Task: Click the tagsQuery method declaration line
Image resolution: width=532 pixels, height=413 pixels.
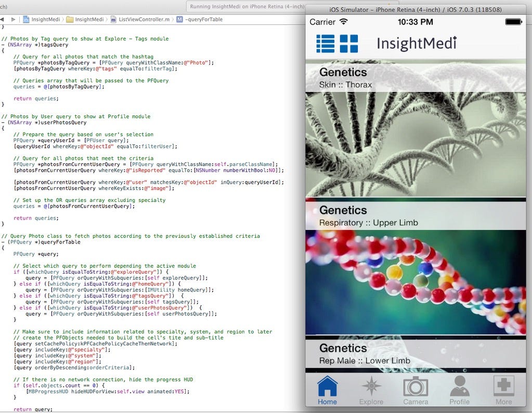Action: coord(35,45)
